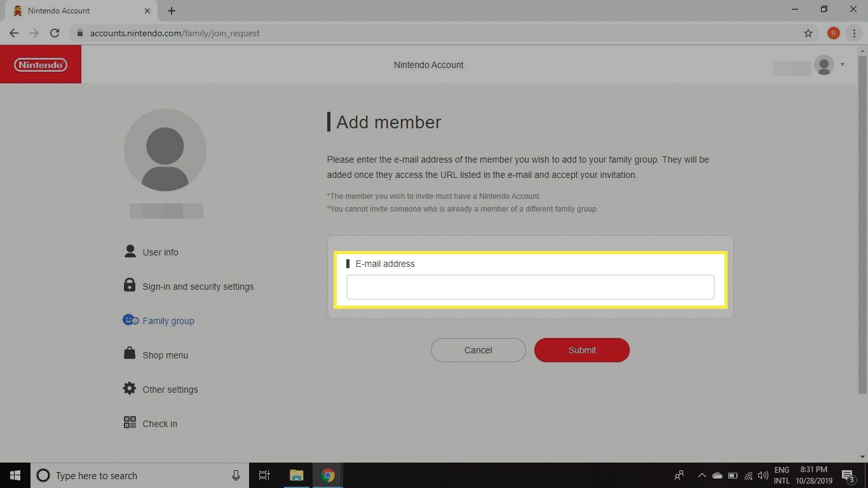Click the volume speaker icon
Image resolution: width=868 pixels, height=488 pixels.
[763, 475]
